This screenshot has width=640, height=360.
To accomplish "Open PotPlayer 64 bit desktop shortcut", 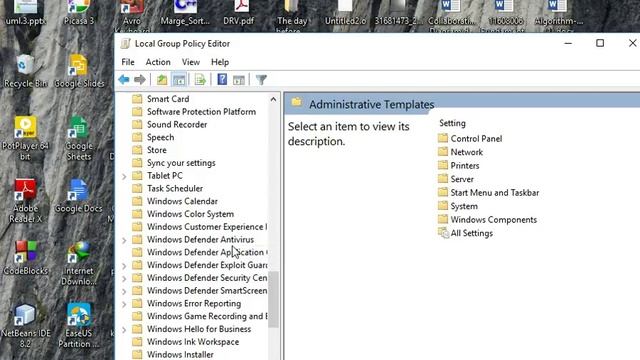I will pos(25,138).
